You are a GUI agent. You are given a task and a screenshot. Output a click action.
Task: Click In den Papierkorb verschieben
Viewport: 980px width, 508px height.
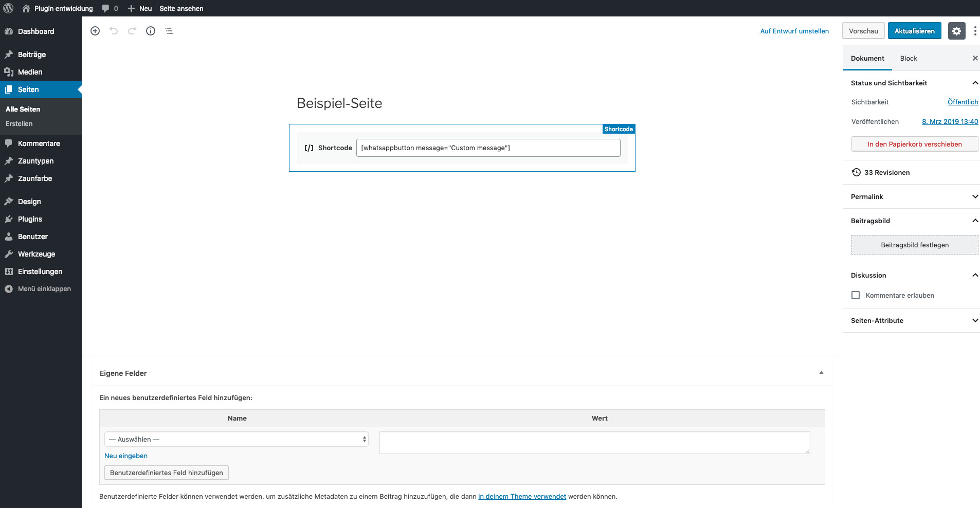coord(915,144)
